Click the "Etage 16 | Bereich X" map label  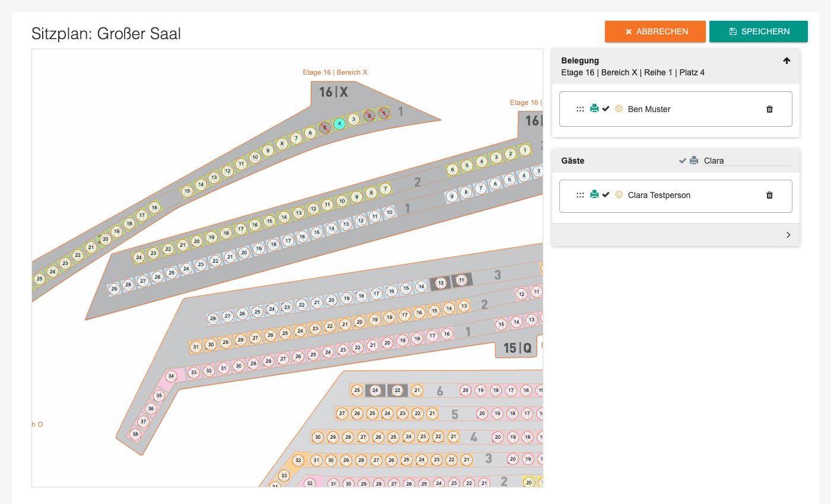coord(335,72)
